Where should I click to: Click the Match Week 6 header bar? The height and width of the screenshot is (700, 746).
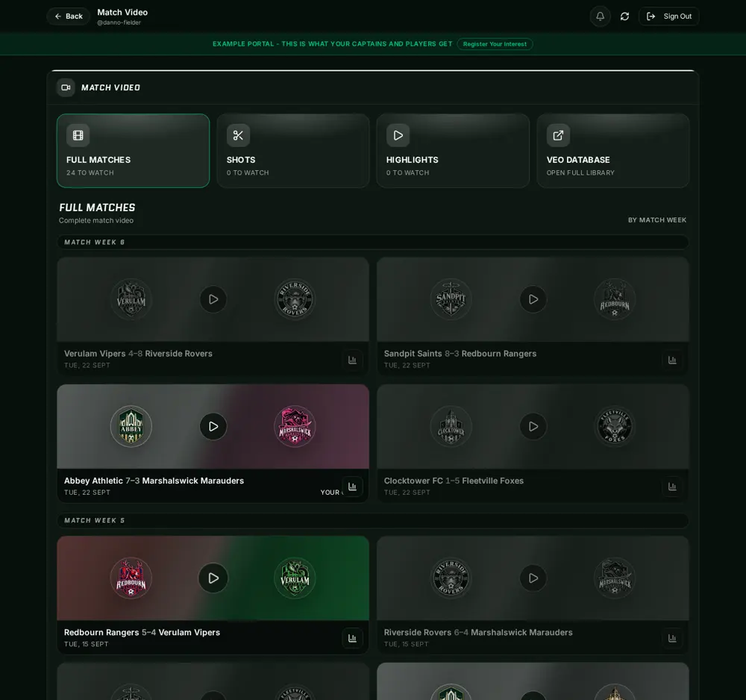click(x=373, y=243)
